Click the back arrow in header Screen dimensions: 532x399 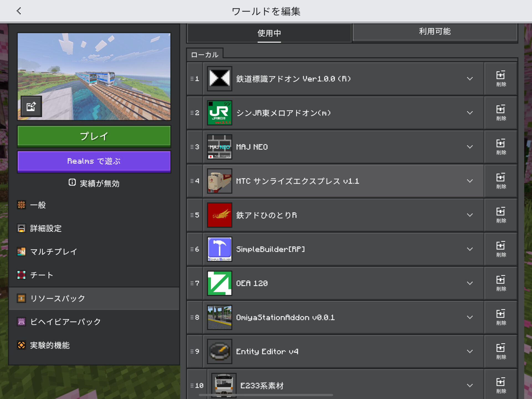pyautogui.click(x=19, y=11)
